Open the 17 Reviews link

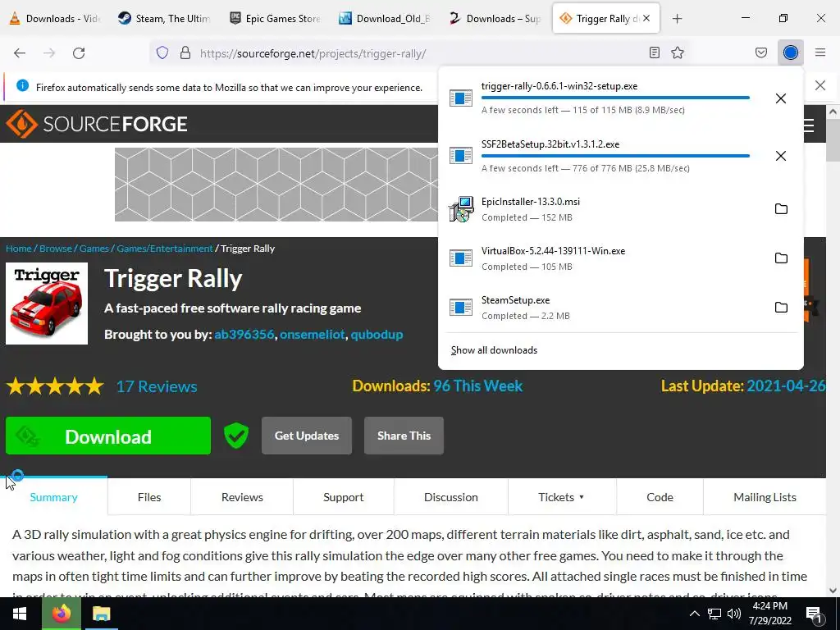click(x=157, y=387)
